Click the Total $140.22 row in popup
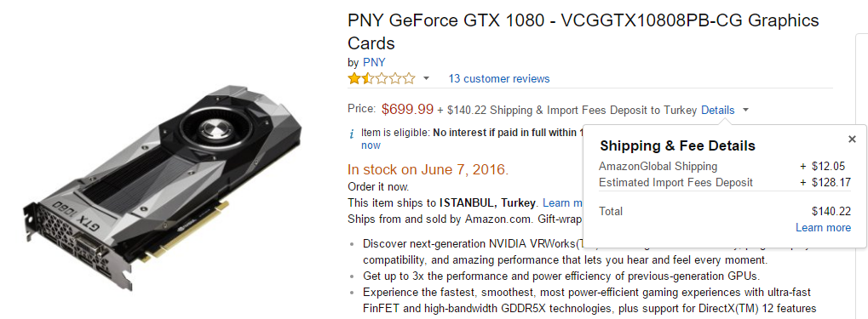868x319 pixels. coord(725,211)
